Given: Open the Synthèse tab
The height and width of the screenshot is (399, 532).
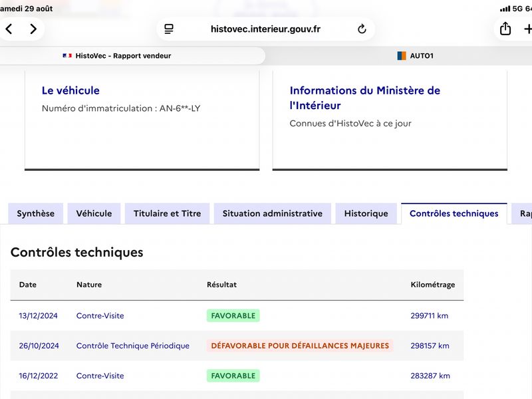Looking at the screenshot, I should click(36, 213).
